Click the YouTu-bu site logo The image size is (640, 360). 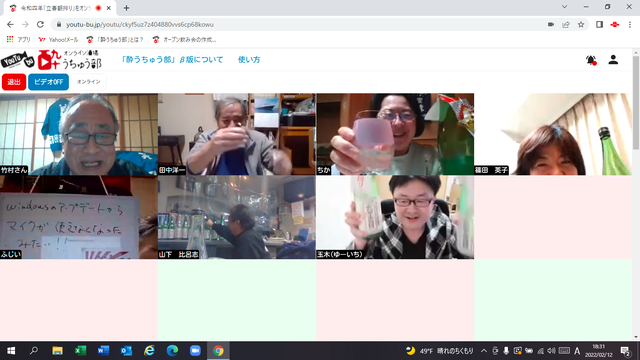pyautogui.click(x=51, y=60)
